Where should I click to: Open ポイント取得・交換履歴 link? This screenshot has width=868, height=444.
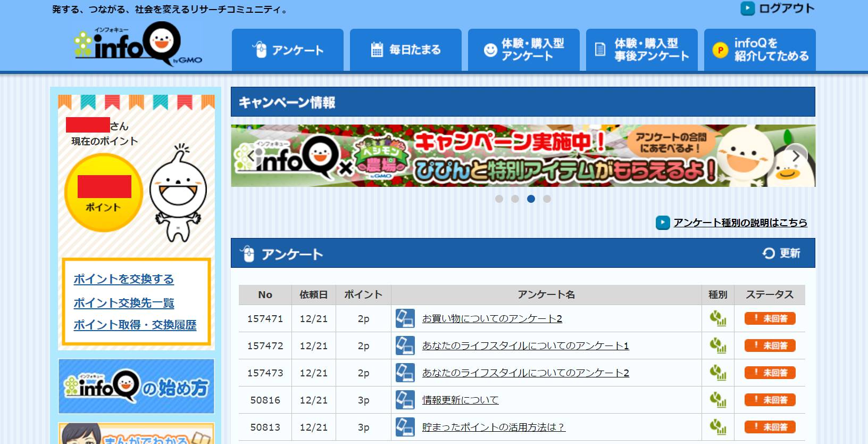point(135,325)
